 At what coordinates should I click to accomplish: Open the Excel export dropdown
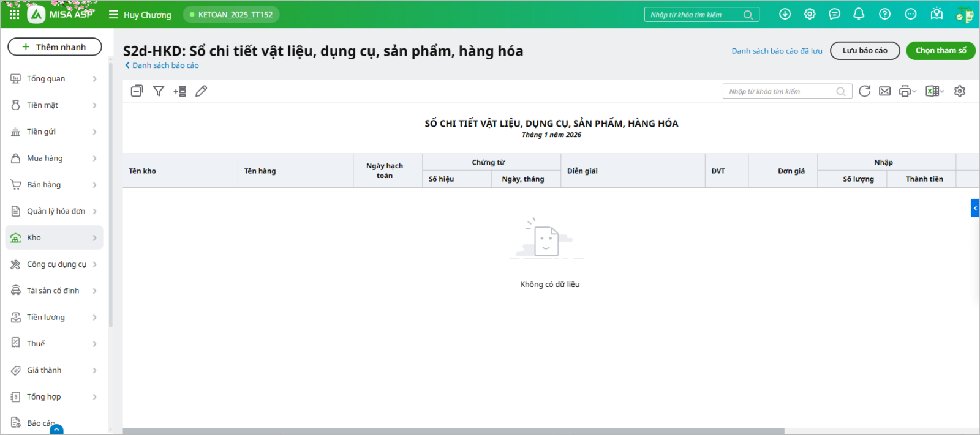tap(934, 91)
